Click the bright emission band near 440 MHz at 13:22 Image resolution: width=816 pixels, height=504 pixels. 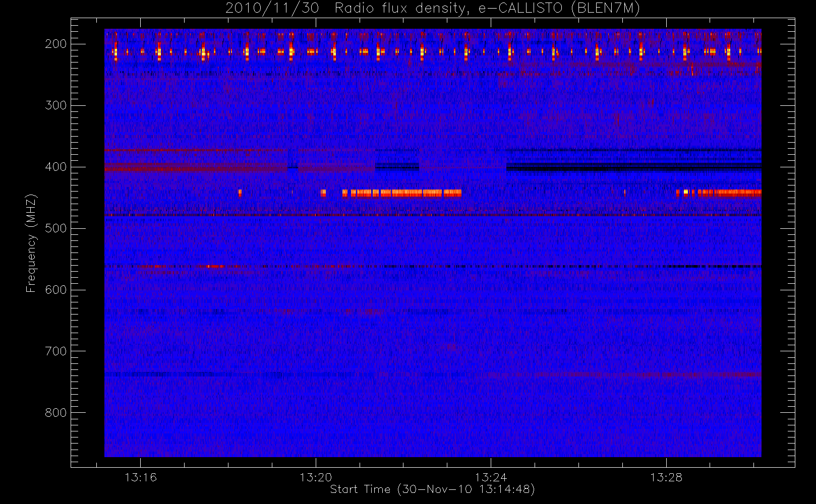pyautogui.click(x=402, y=193)
